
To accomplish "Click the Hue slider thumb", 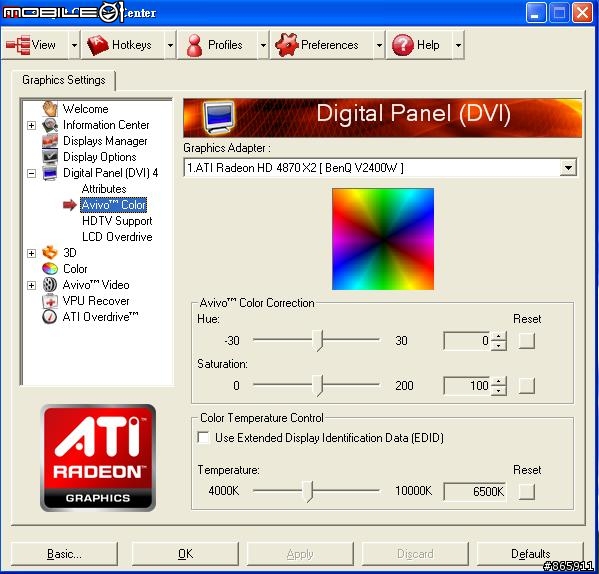I will (x=318, y=341).
